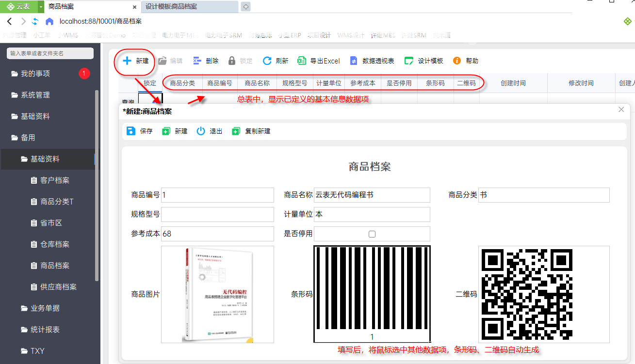Export data using 导出Excel
The height and width of the screenshot is (364, 635).
point(319,61)
